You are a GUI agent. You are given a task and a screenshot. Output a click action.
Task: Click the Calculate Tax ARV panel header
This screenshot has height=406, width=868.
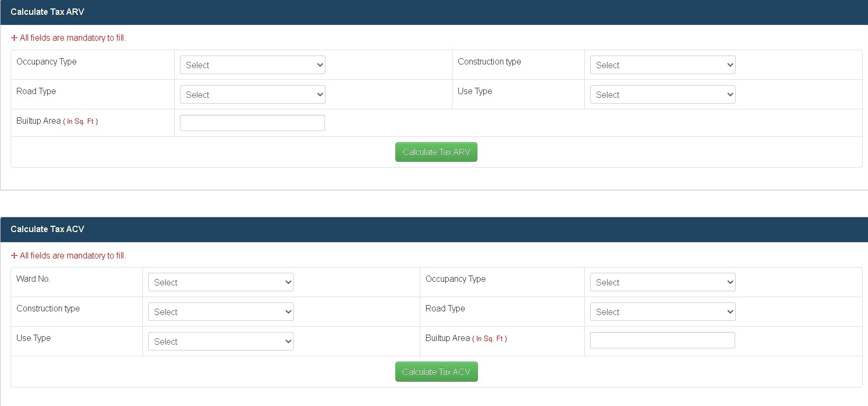click(48, 12)
